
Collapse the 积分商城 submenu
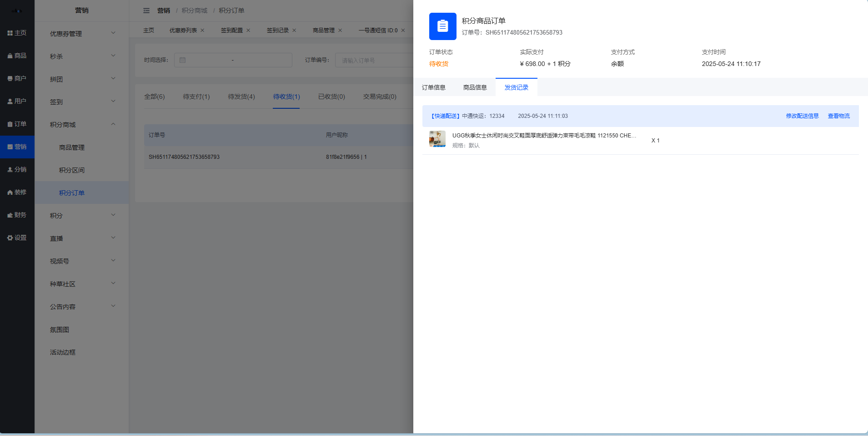point(82,125)
